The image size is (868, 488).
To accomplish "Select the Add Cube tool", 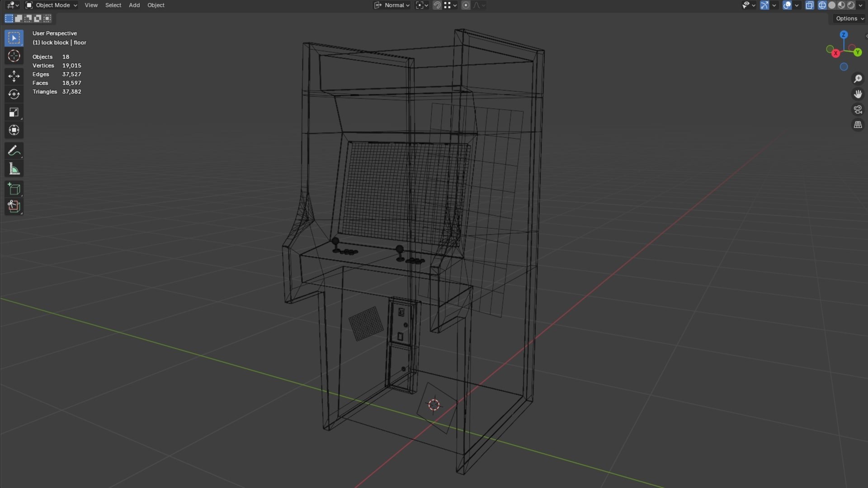I will 14,189.
